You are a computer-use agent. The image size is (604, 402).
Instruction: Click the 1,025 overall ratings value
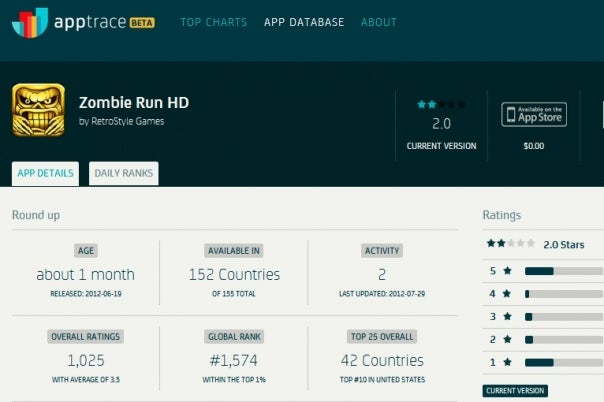(x=86, y=360)
